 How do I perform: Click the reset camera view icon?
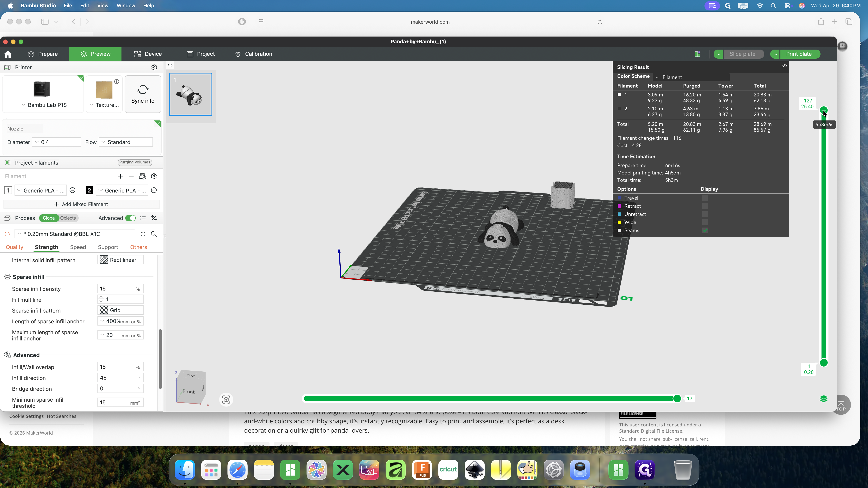pos(226,400)
